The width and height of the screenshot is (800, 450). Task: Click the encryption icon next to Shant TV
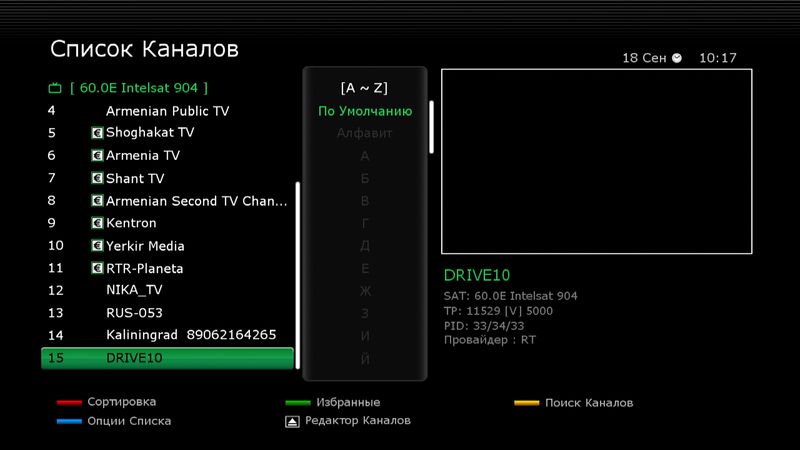pos(97,178)
